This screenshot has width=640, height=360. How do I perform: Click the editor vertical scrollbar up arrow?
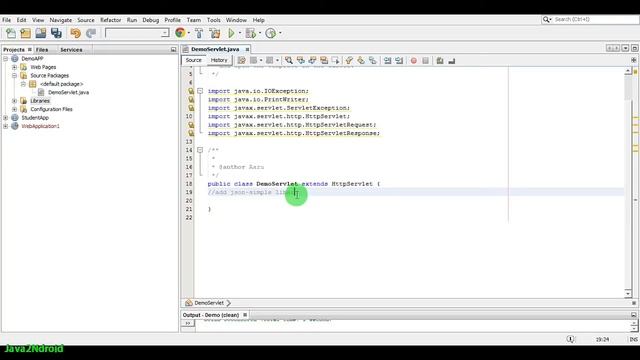tap(628, 71)
